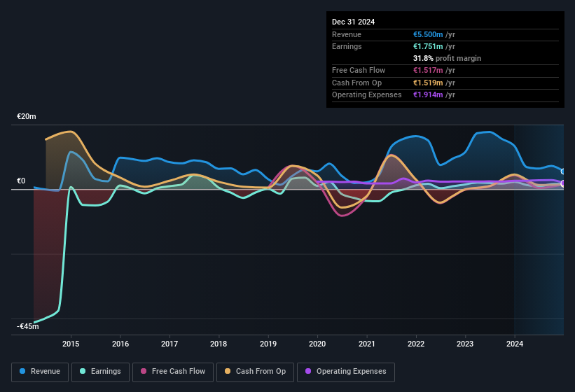Click the €5.500m revenue value in tooltip
Viewport: 575px width, 392px height.
(x=428, y=34)
